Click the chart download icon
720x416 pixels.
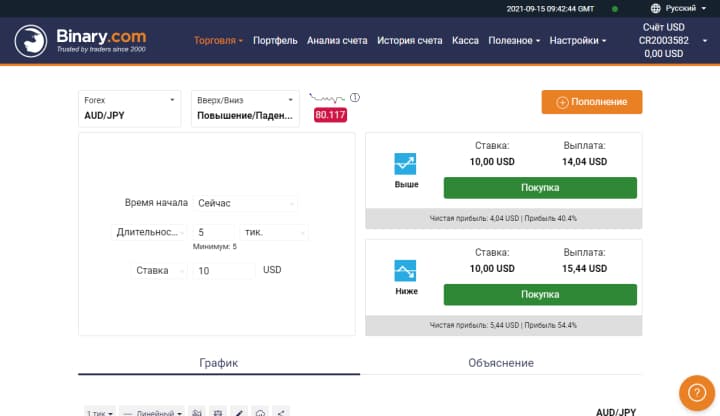coord(260,412)
